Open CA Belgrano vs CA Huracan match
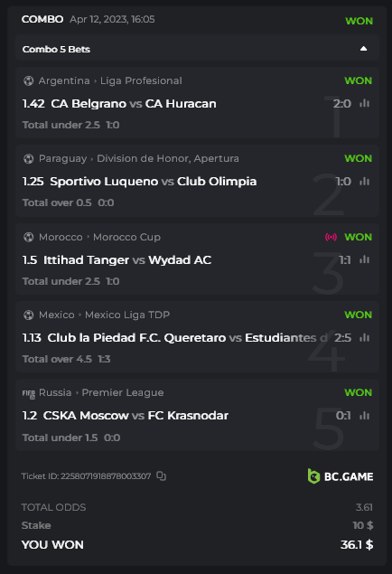The width and height of the screenshot is (392, 574). 134,104
